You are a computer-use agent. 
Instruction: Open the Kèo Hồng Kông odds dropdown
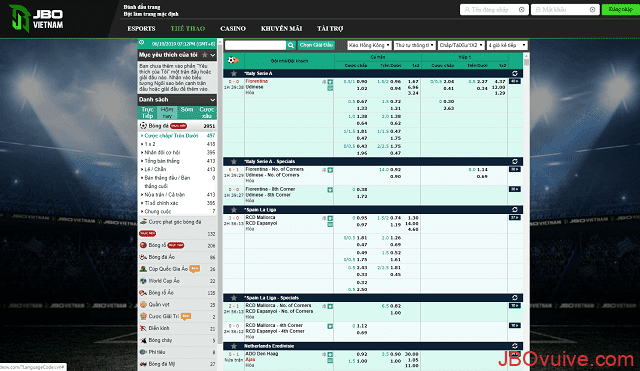(369, 45)
